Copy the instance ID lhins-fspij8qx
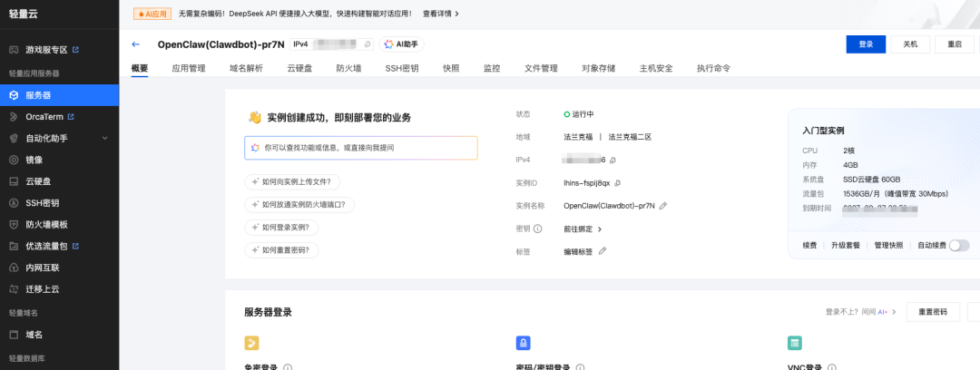The width and height of the screenshot is (980, 370). (618, 183)
